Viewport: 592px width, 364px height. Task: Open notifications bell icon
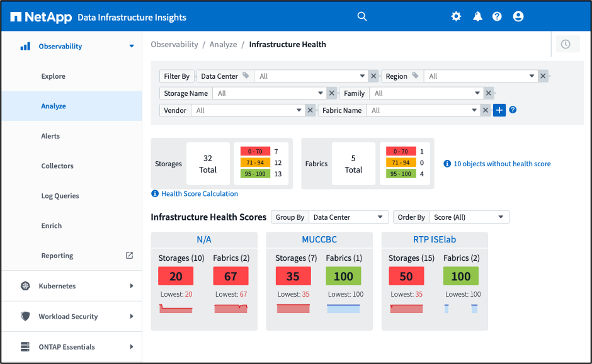click(x=477, y=16)
